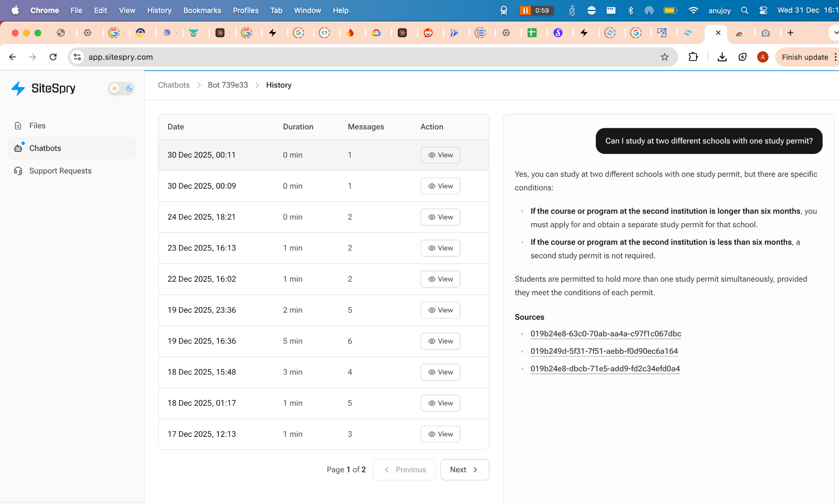The image size is (839, 504).
Task: Open the site information icon in address bar
Action: click(x=77, y=57)
